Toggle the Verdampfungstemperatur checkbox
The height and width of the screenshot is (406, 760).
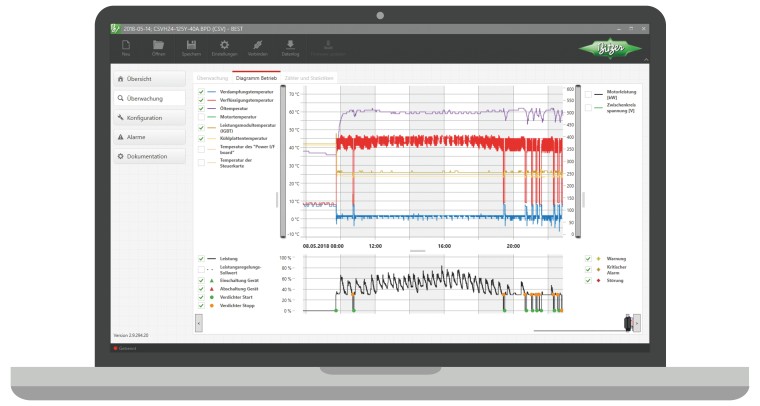click(x=201, y=91)
